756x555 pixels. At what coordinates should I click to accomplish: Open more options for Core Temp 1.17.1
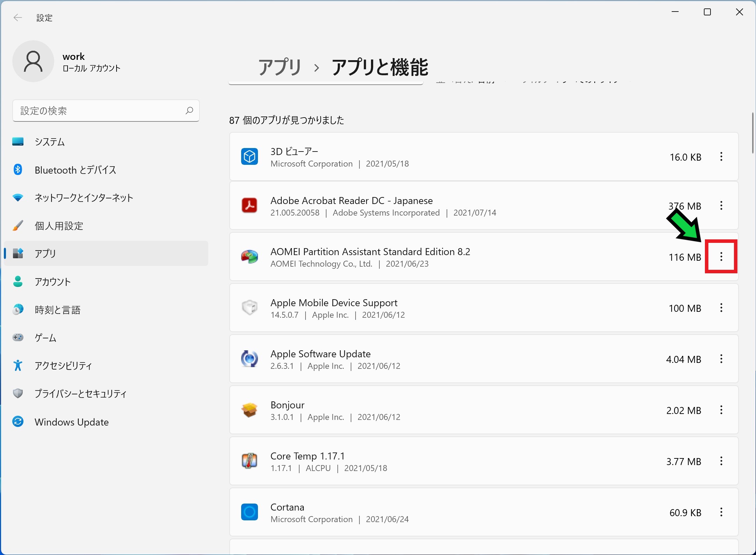click(x=721, y=461)
